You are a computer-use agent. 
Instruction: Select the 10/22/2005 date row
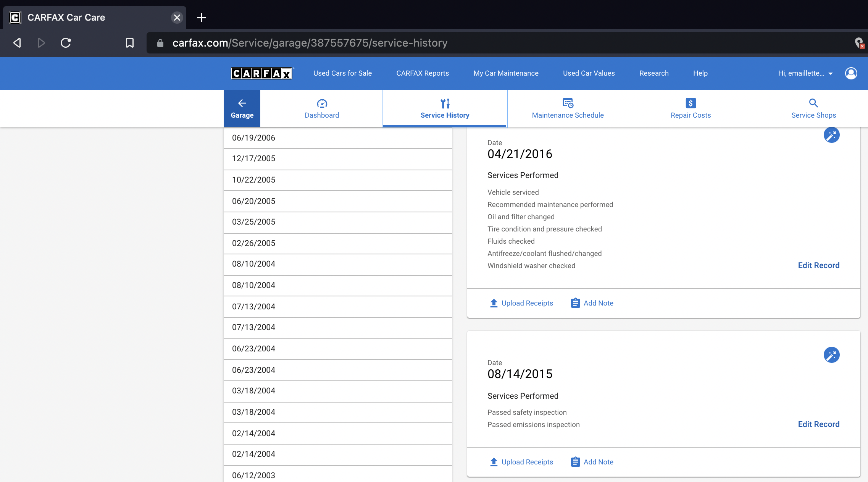338,180
